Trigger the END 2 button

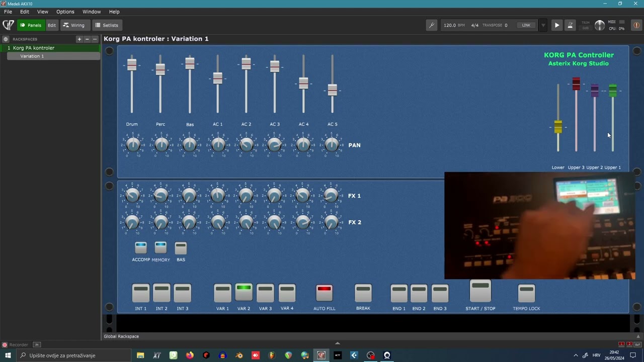point(419,293)
